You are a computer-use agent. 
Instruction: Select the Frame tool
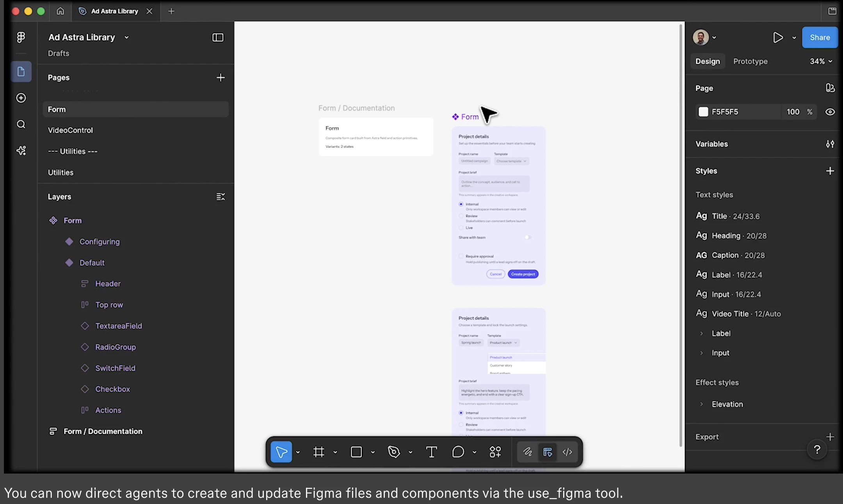coord(318,452)
